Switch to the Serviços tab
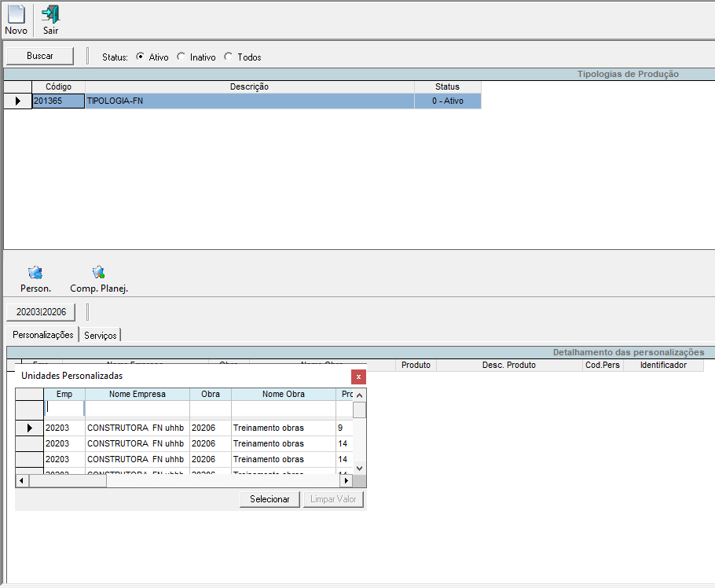This screenshot has width=715, height=588. (x=101, y=335)
